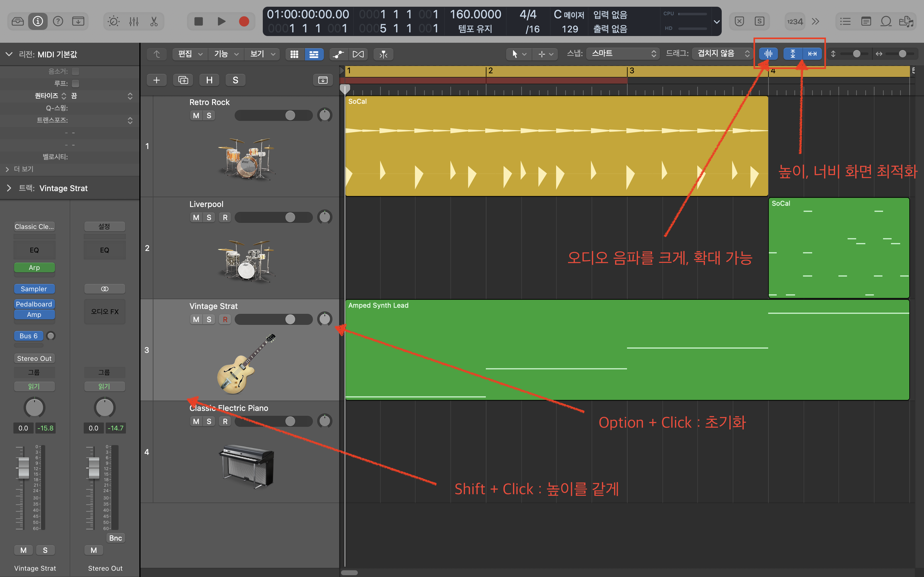Open the 편집 (Edit) menu
The height and width of the screenshot is (577, 924).
[x=190, y=54]
